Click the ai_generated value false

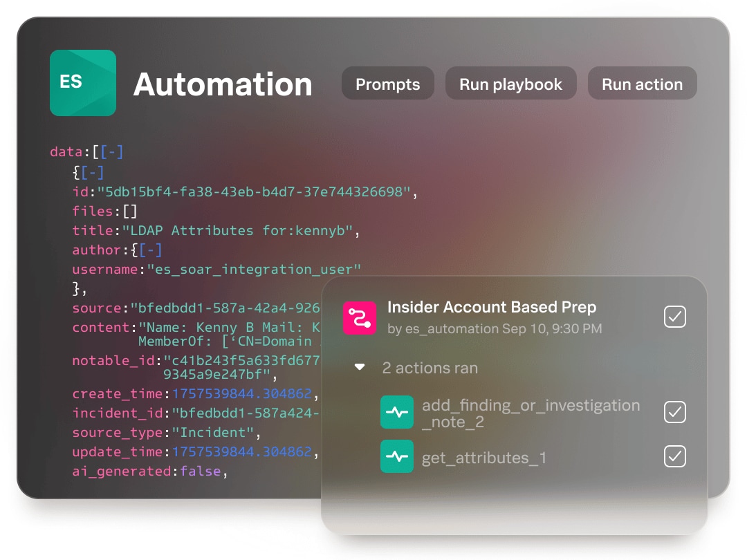[x=200, y=471]
